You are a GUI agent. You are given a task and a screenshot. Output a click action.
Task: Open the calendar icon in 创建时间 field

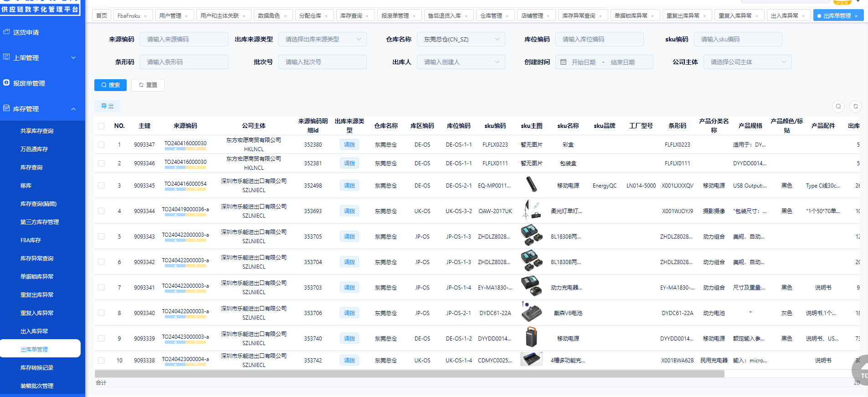pos(563,62)
